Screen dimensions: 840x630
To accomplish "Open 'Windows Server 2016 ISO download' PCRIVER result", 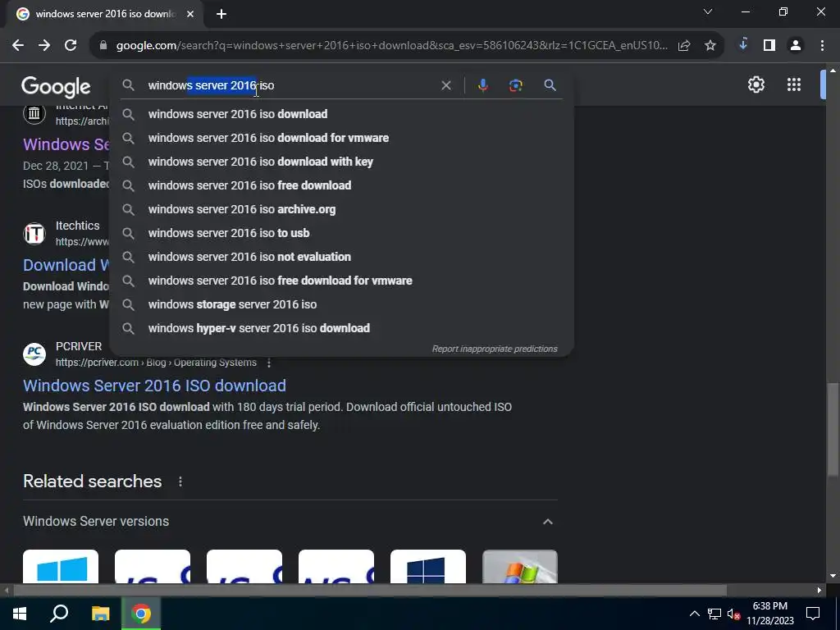I will (154, 386).
